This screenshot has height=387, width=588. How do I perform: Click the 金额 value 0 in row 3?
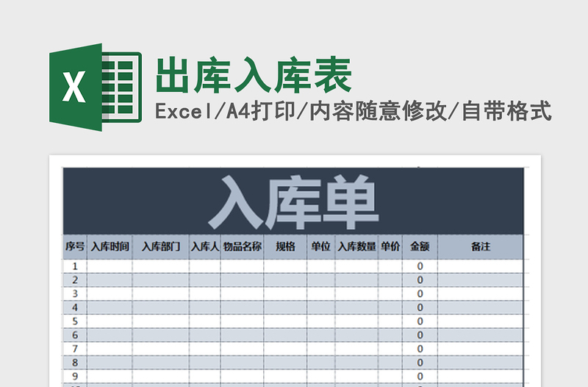[x=420, y=294]
